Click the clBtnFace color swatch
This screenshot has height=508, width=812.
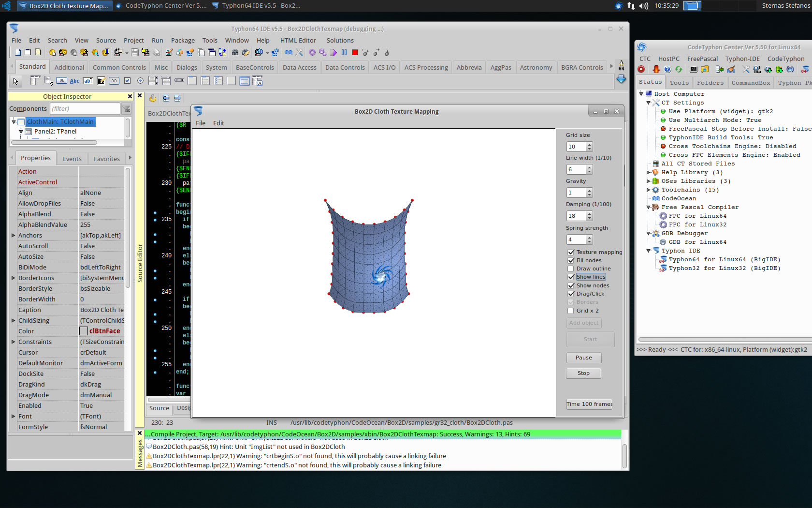84,331
